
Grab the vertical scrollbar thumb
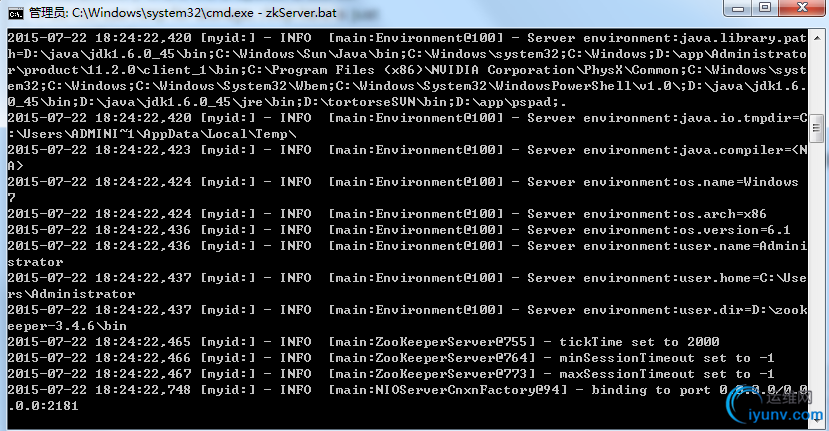click(816, 127)
